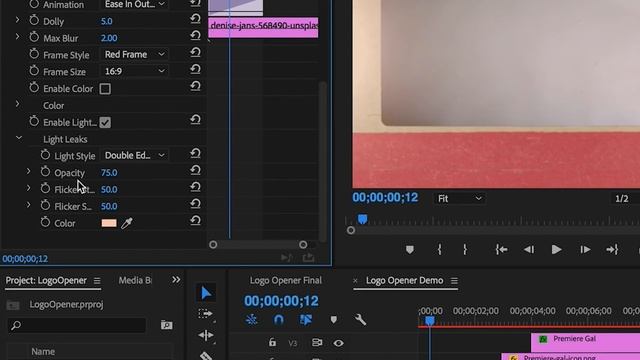640x360 pixels.
Task: Toggle Opacity stopwatch animation
Action: (x=45, y=172)
